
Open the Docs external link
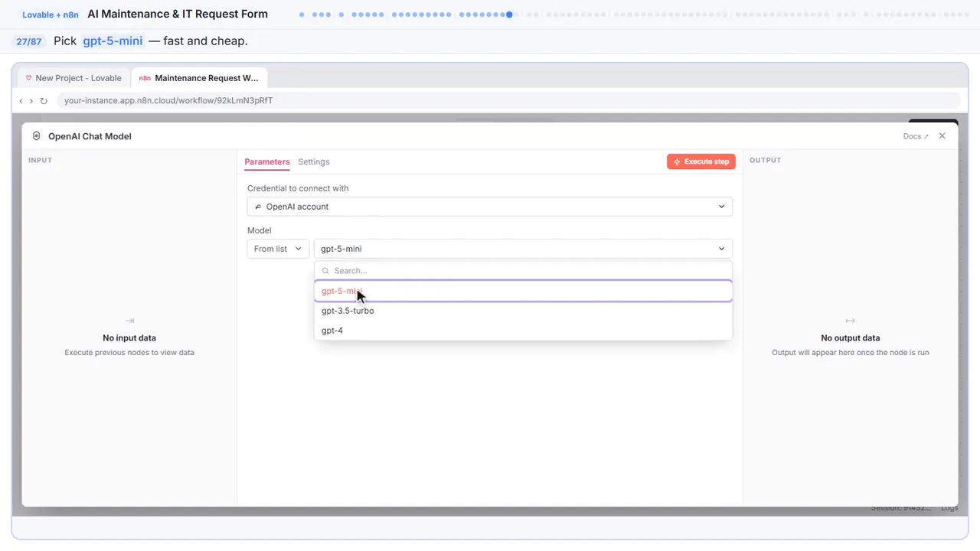(x=916, y=136)
